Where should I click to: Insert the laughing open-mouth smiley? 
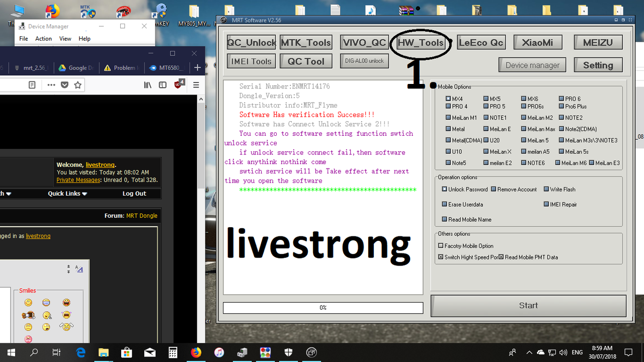coord(66,302)
